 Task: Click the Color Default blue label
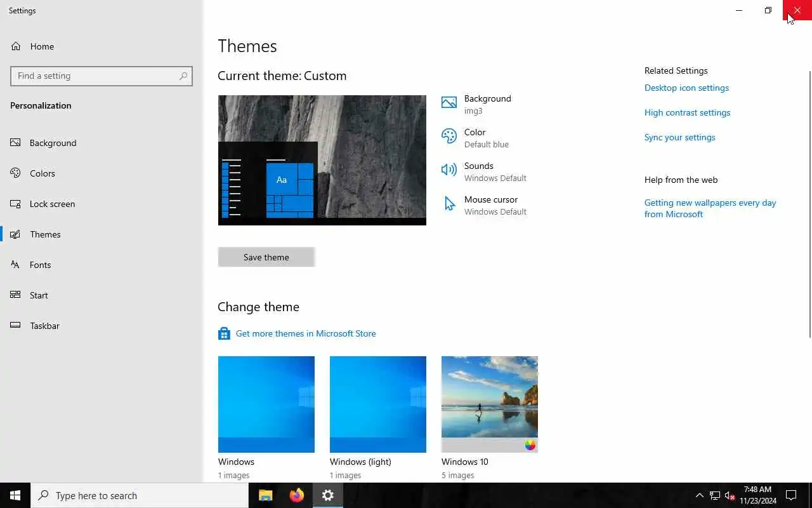487,138
